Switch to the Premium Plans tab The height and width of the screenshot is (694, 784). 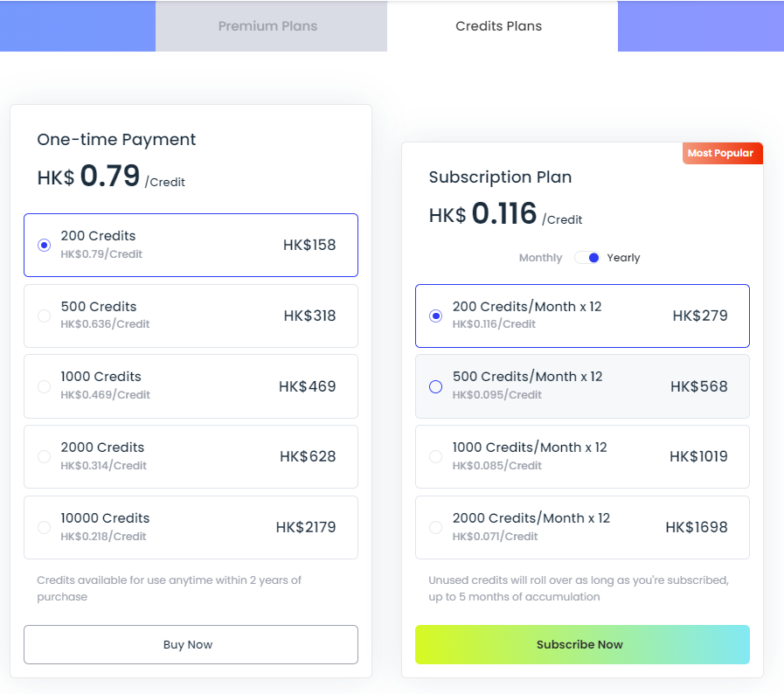coord(271,26)
